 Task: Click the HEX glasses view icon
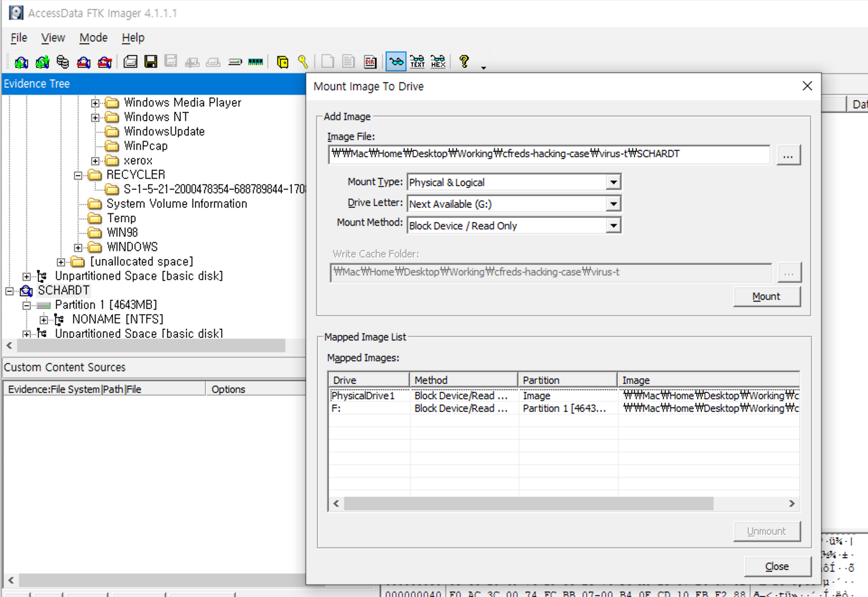click(x=438, y=62)
